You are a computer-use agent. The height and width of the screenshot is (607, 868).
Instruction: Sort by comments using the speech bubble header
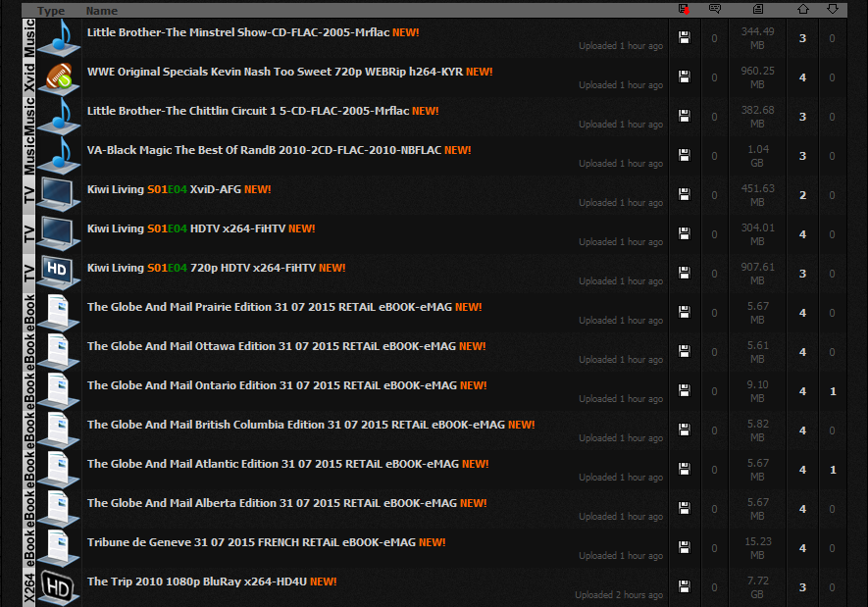715,9
